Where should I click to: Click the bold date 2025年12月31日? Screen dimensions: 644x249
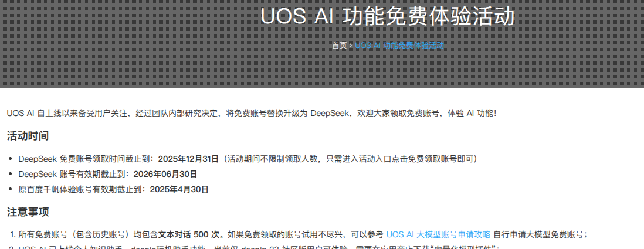tap(188, 159)
